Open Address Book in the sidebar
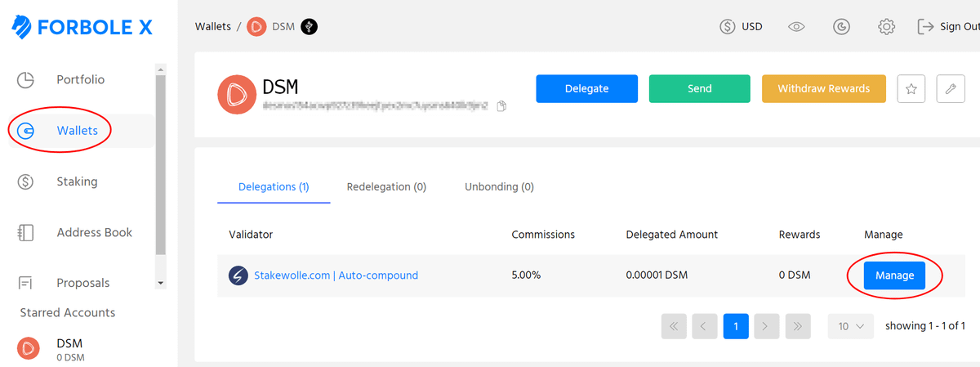Image resolution: width=980 pixels, height=367 pixels. point(94,232)
